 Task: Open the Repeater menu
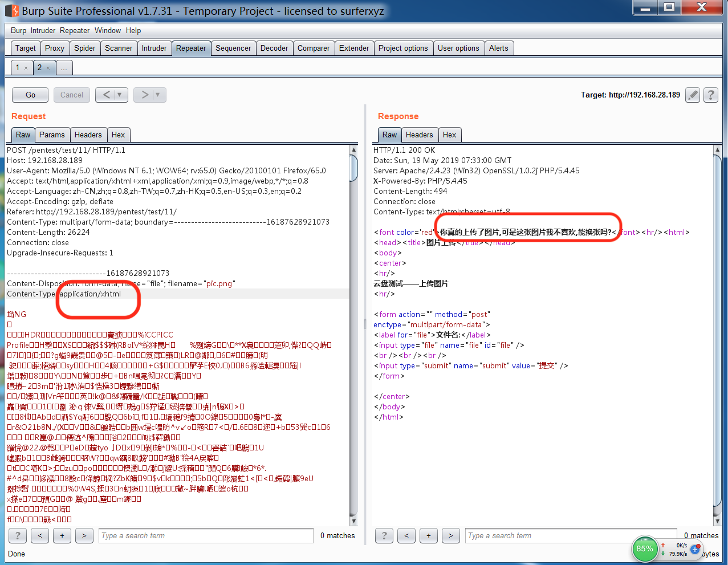click(75, 30)
